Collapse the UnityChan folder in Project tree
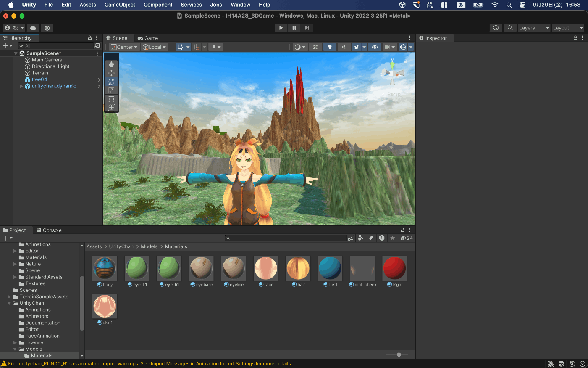Viewport: 588px width, 368px height. coord(9,303)
